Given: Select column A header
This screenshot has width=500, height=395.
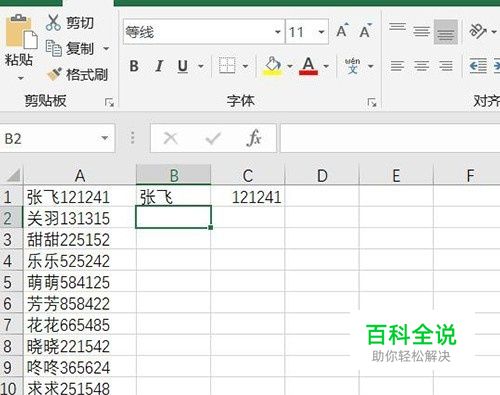Looking at the screenshot, I should (x=80, y=175).
